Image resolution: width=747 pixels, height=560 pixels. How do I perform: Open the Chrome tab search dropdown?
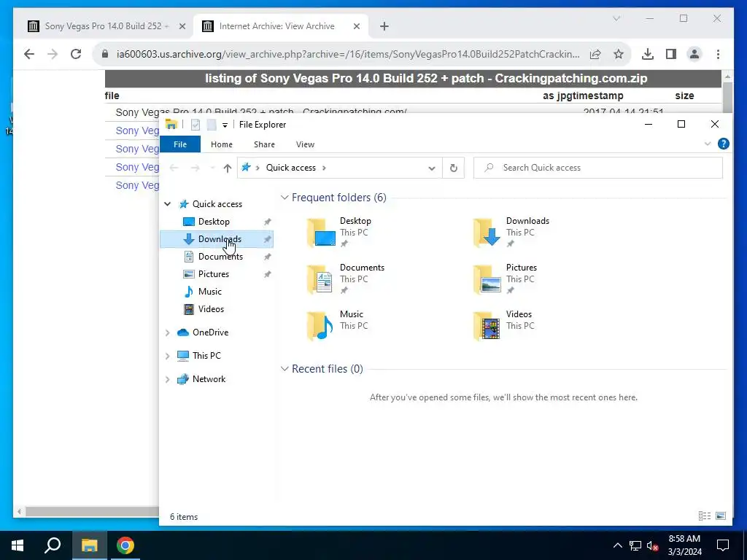pyautogui.click(x=616, y=18)
